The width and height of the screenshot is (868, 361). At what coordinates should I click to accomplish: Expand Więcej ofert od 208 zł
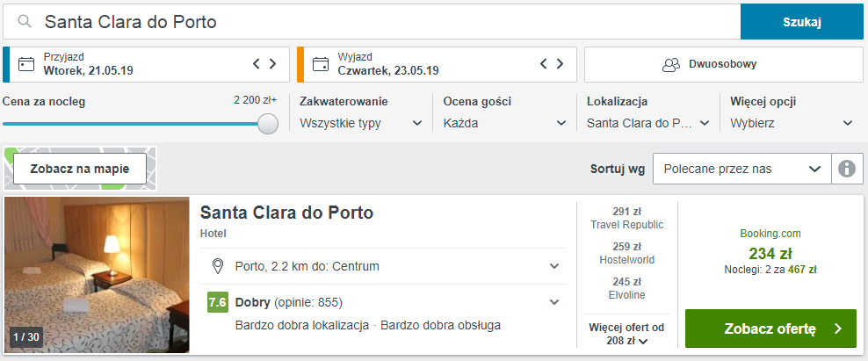[x=626, y=334]
